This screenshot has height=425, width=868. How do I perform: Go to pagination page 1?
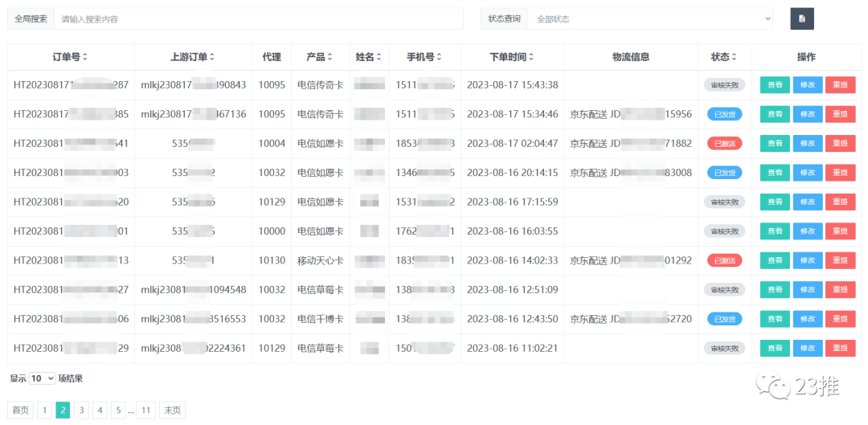click(45, 410)
